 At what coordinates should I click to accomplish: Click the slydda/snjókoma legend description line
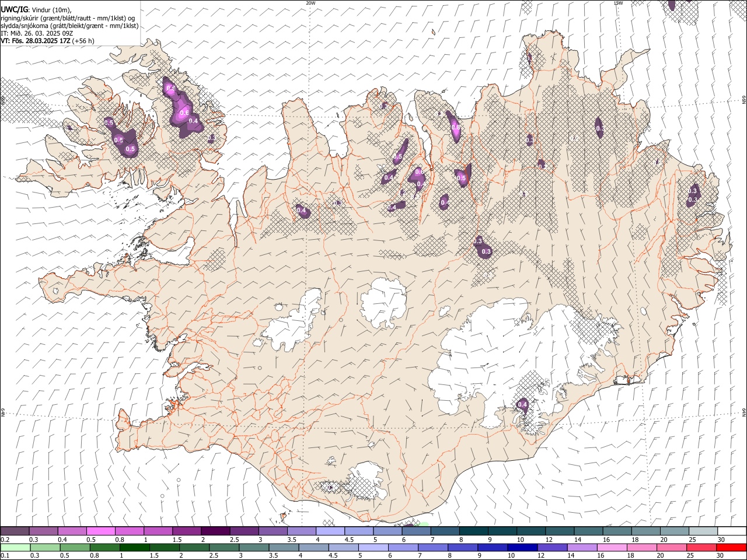(69, 26)
